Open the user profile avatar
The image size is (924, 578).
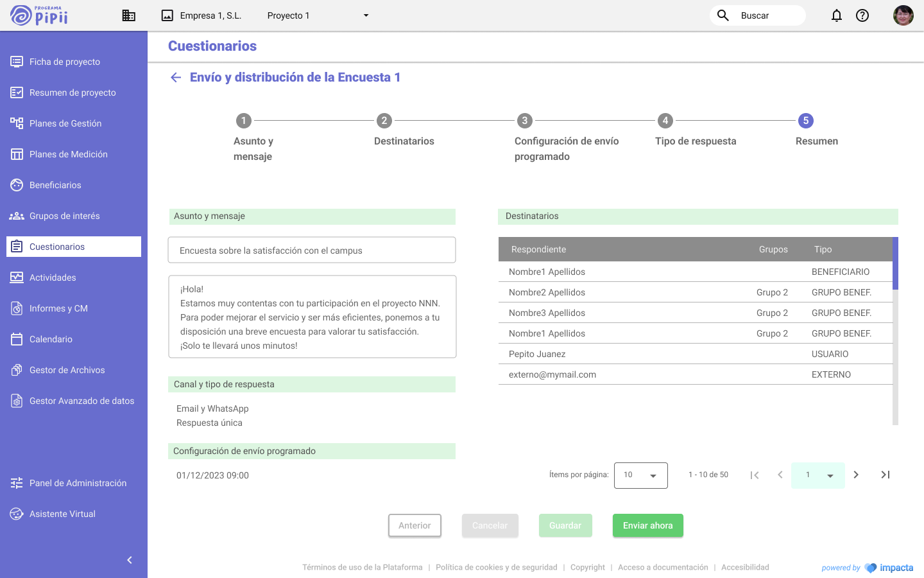click(x=903, y=15)
